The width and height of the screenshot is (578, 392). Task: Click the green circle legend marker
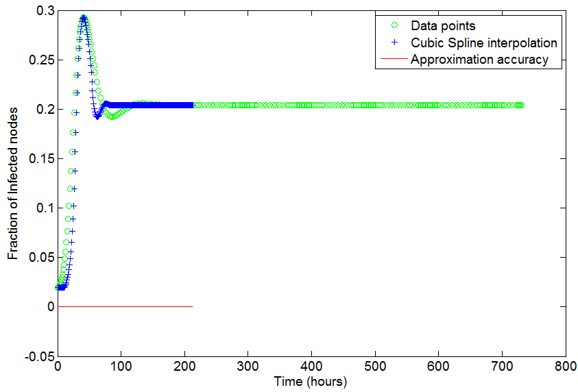pyautogui.click(x=394, y=25)
